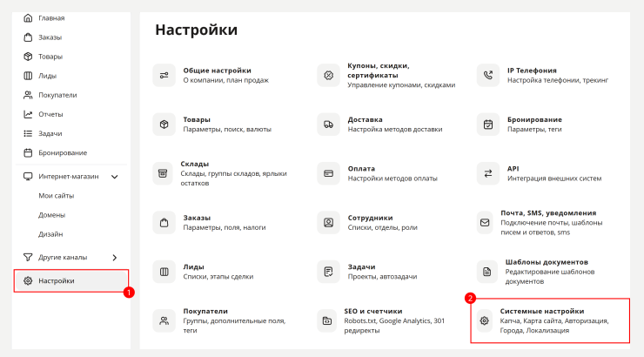Click 'О компании, план продаж' description
This screenshot has width=644, height=357.
(226, 80)
